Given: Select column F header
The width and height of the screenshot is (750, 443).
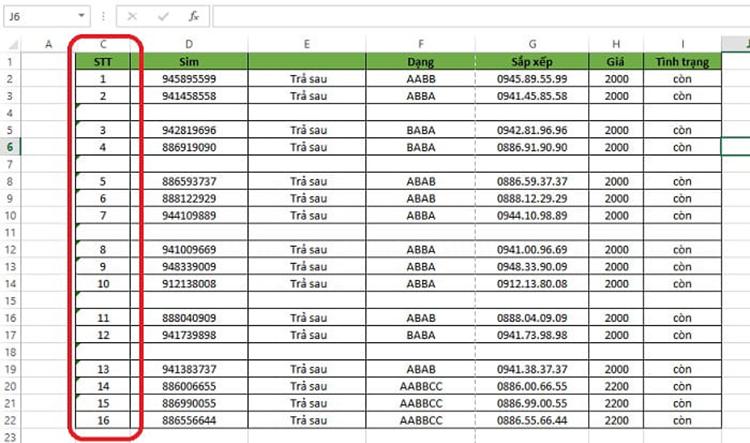Looking at the screenshot, I should (x=421, y=44).
